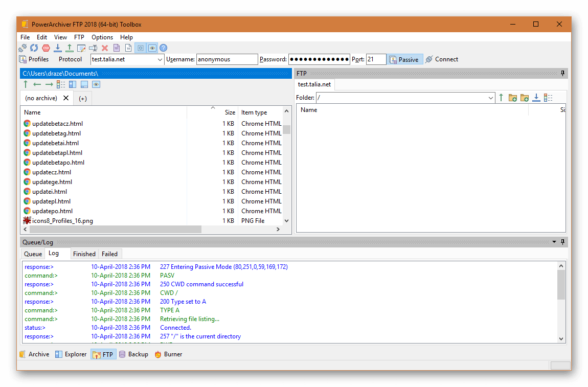Image resolution: width=588 pixels, height=387 pixels.
Task: Close the (no archive) tab
Action: pyautogui.click(x=66, y=98)
